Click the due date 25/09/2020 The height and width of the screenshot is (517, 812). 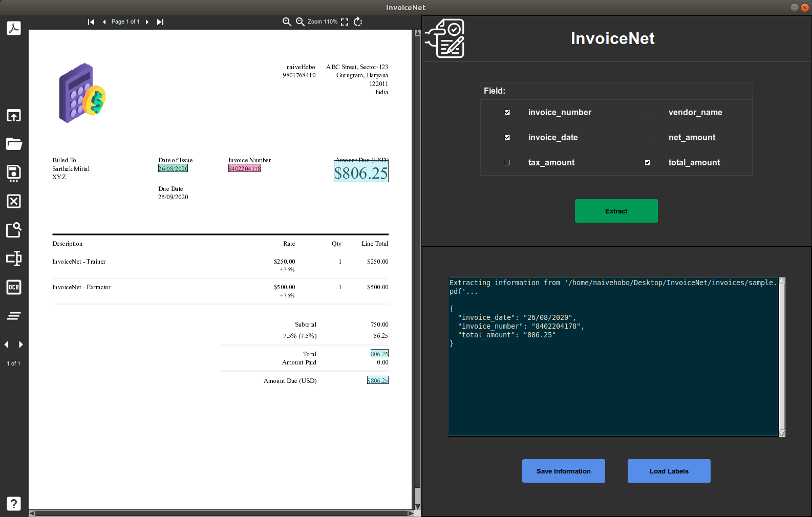(x=173, y=197)
